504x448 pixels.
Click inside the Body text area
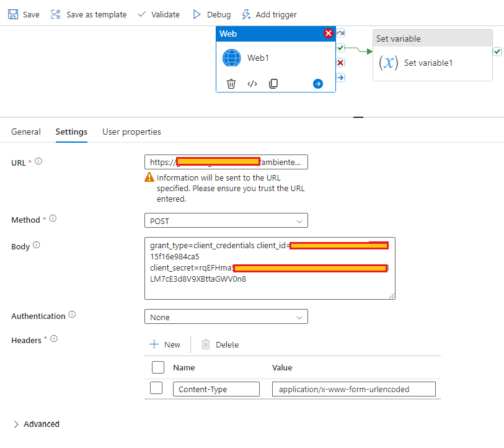[x=270, y=269]
